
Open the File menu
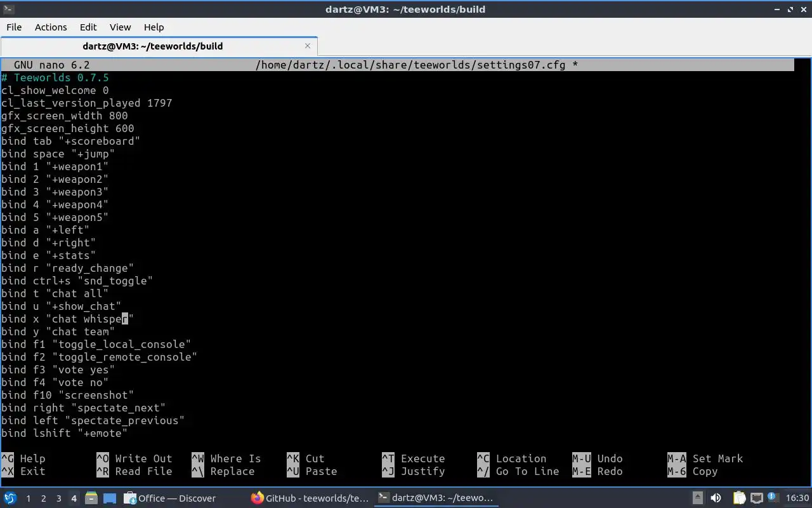[x=14, y=27]
